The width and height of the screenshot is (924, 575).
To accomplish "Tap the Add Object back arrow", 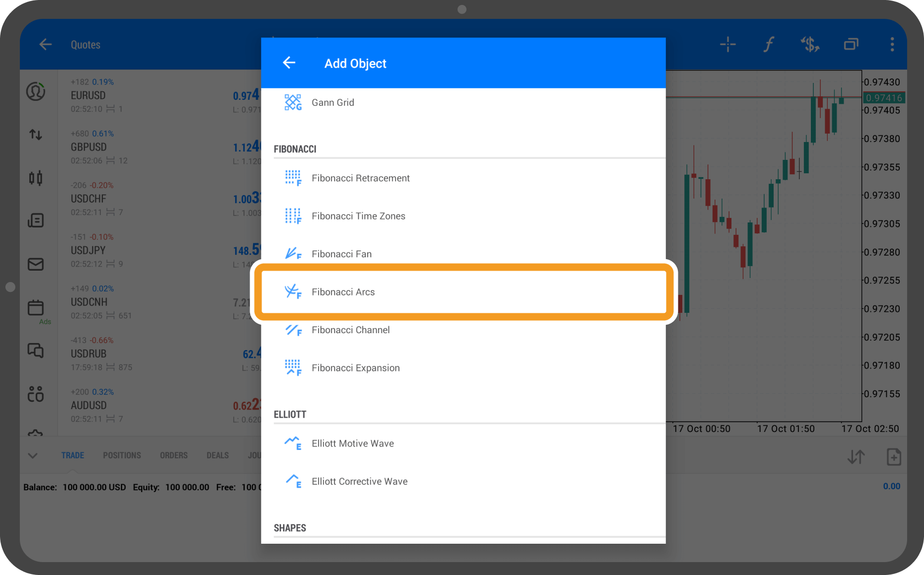I will pos(289,63).
